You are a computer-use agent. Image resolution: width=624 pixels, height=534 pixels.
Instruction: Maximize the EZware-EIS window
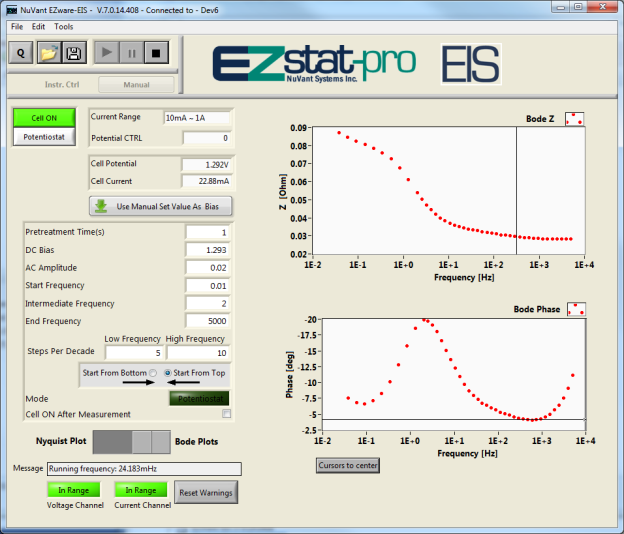click(x=579, y=7)
